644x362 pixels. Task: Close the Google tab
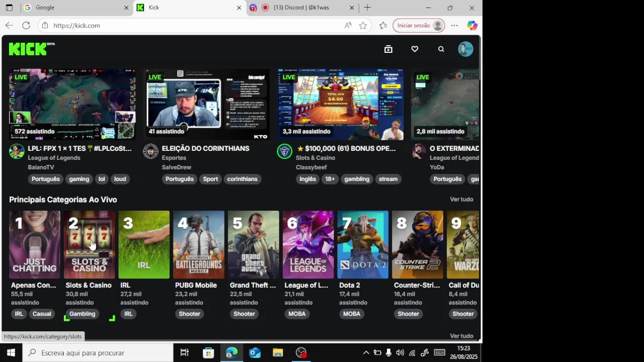coord(126,8)
